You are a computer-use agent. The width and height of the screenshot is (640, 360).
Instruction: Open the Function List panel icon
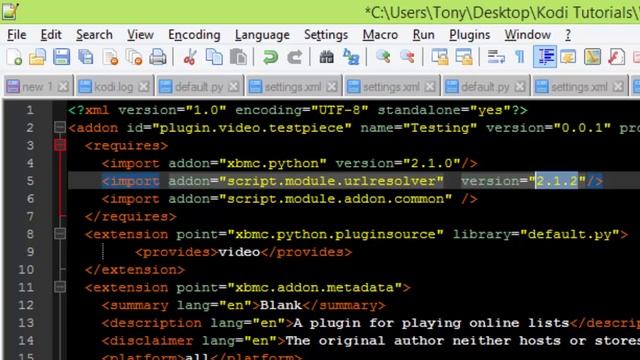point(616,57)
